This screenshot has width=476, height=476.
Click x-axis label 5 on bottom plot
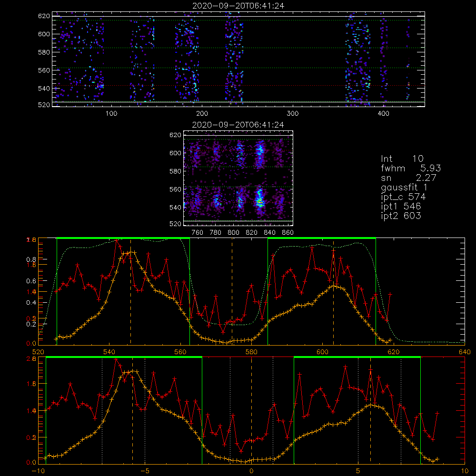[x=358, y=471]
